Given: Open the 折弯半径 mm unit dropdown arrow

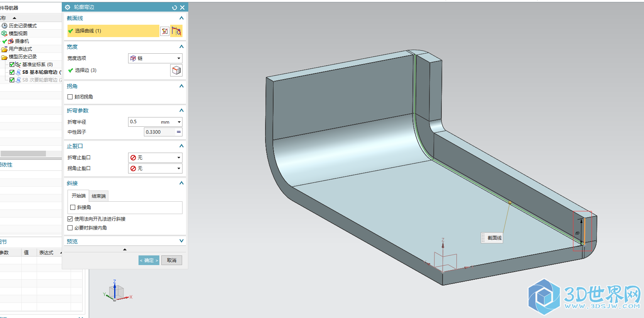Looking at the screenshot, I should 179,122.
